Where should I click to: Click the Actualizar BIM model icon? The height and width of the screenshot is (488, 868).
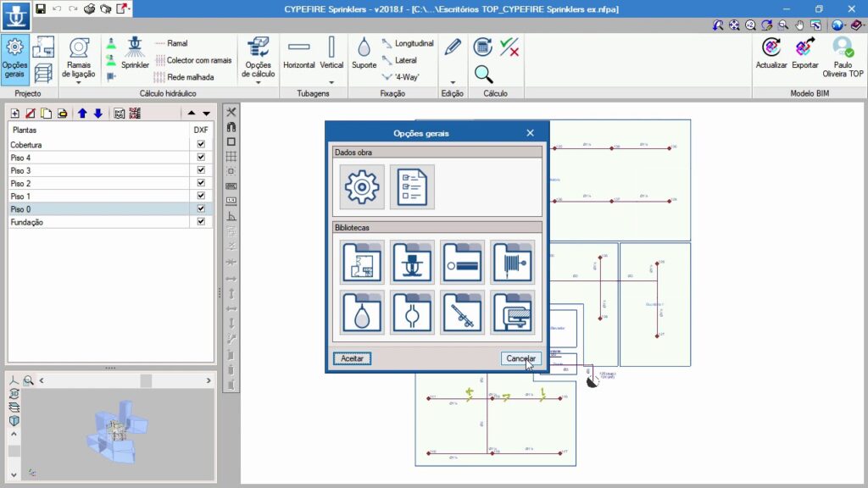pyautogui.click(x=771, y=53)
